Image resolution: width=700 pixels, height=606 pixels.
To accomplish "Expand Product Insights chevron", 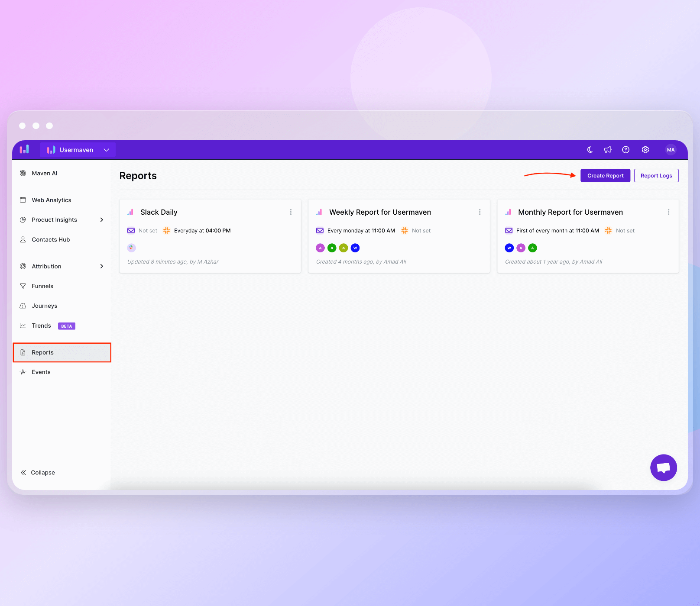I will pos(102,220).
